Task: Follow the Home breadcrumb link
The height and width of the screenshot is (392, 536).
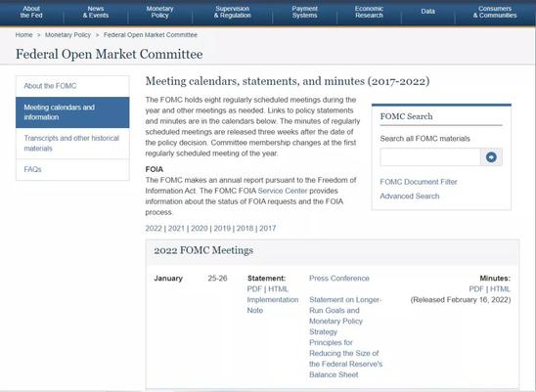Action: pos(23,35)
